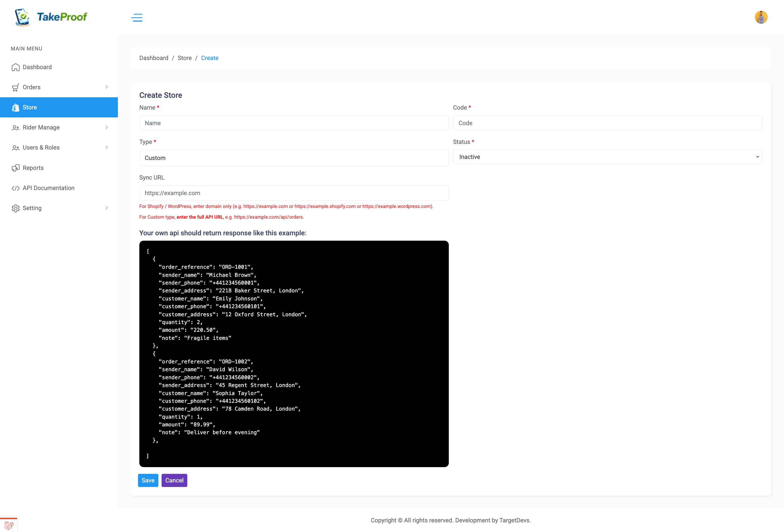Click the "Your own api should return" heading
The height and width of the screenshot is (532, 784).
pyautogui.click(x=223, y=233)
